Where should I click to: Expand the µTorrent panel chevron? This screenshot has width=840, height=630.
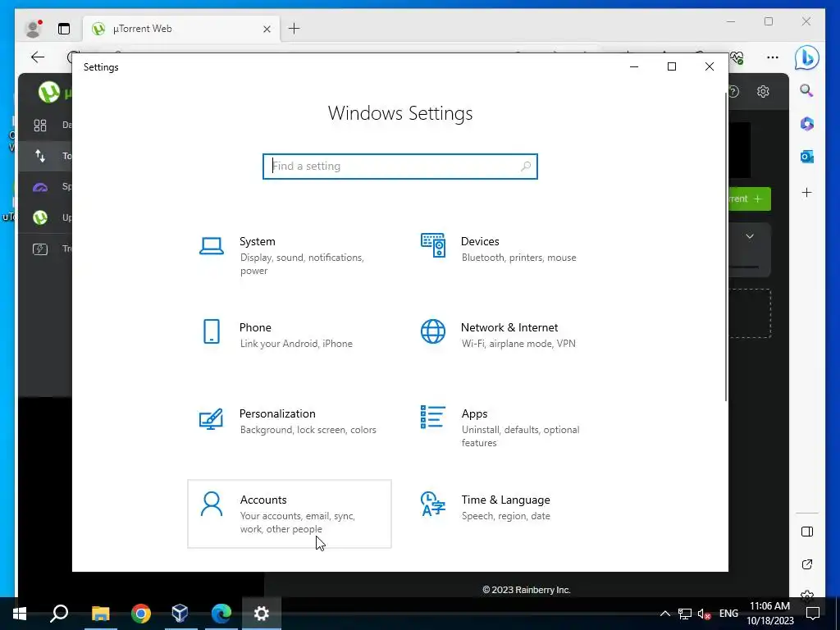tap(750, 236)
